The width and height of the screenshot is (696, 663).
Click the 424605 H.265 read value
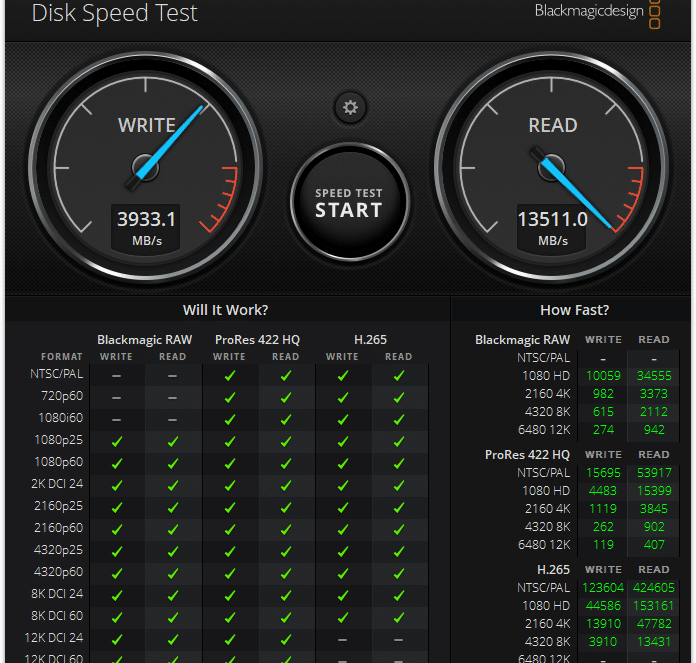[653, 588]
